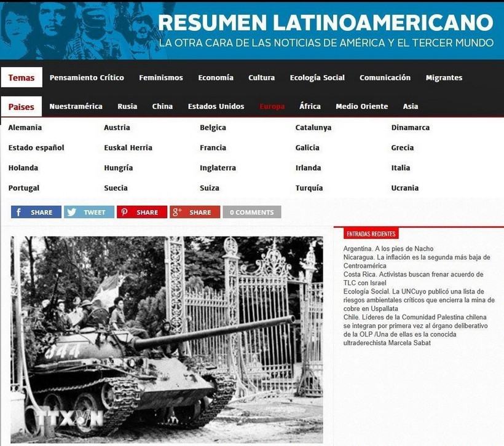Open the Euskal Herria country page

point(128,147)
